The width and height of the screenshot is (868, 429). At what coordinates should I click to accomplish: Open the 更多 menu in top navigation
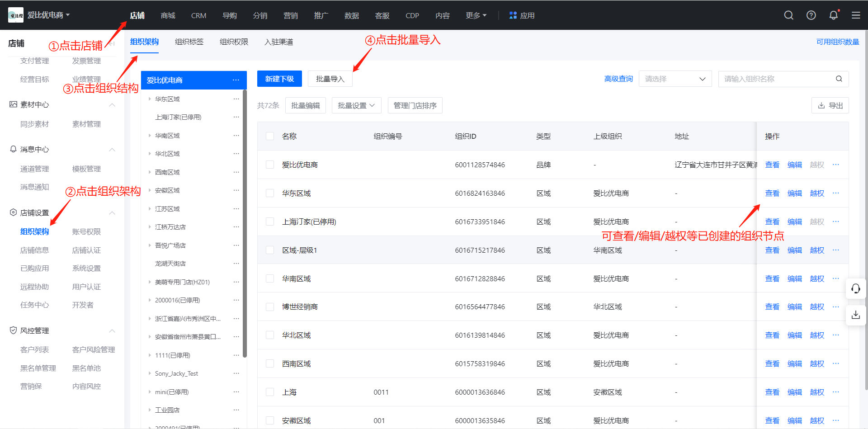coord(476,15)
